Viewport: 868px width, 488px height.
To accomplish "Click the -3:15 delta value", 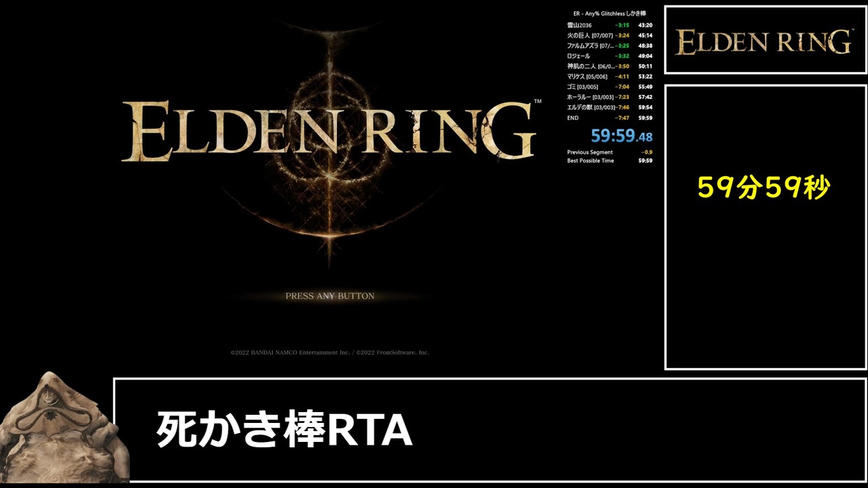I will coord(621,25).
